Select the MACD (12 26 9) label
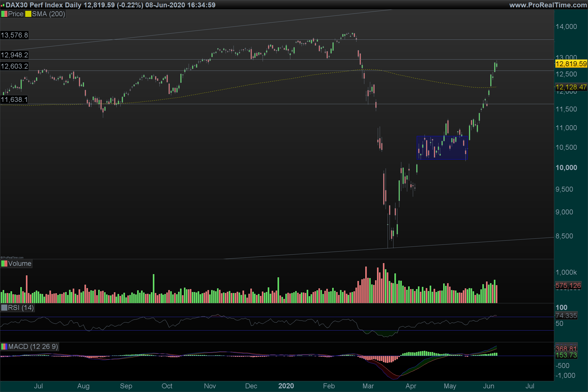The height and width of the screenshot is (392, 588). (x=33, y=346)
